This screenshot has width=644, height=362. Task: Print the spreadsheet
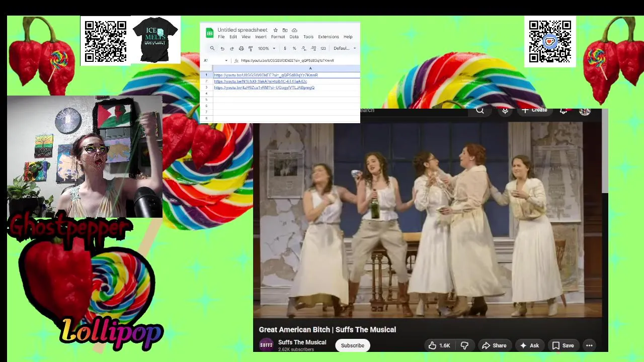[x=241, y=48]
